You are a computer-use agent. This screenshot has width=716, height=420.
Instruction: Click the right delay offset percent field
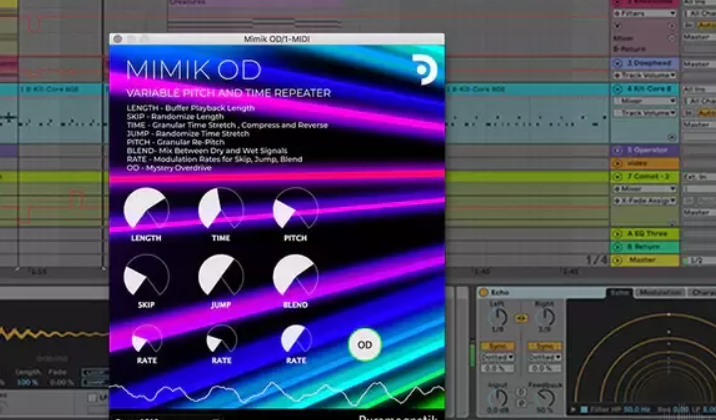(x=544, y=368)
